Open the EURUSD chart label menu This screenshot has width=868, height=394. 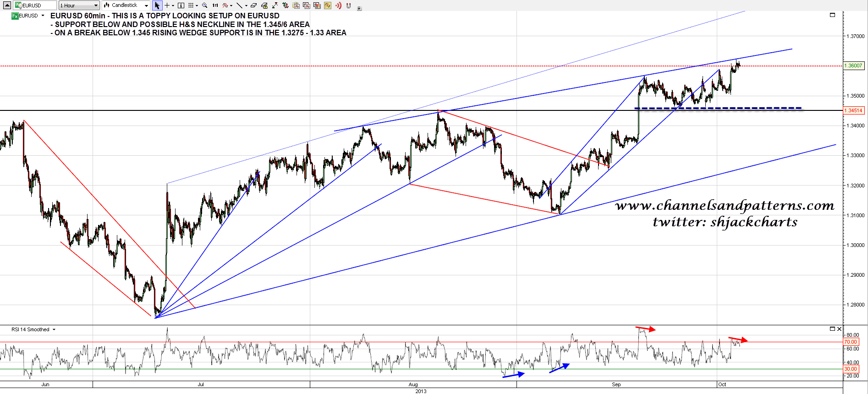coord(43,16)
